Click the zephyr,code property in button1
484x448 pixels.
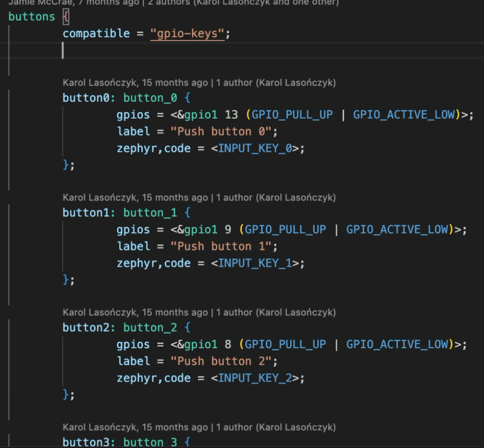pos(153,263)
